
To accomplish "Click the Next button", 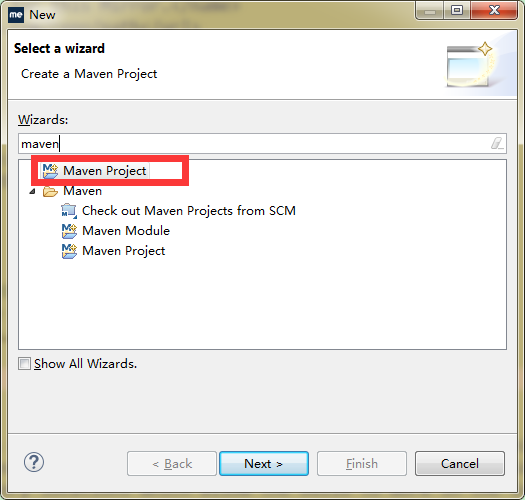I will (264, 463).
